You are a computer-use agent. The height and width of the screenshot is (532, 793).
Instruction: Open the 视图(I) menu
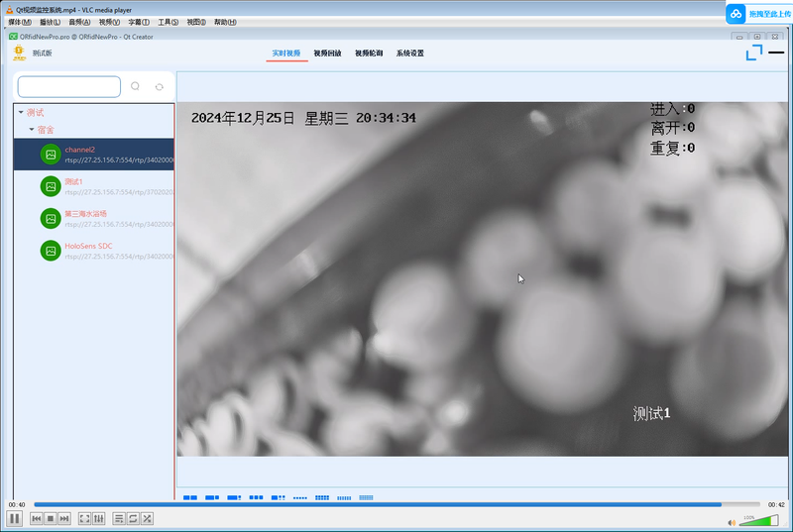point(196,22)
